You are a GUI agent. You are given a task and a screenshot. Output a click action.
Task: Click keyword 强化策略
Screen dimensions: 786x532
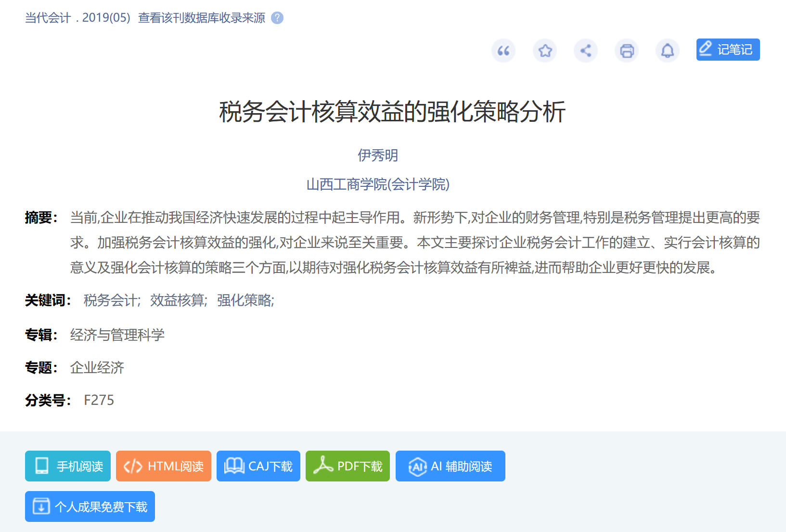244,300
